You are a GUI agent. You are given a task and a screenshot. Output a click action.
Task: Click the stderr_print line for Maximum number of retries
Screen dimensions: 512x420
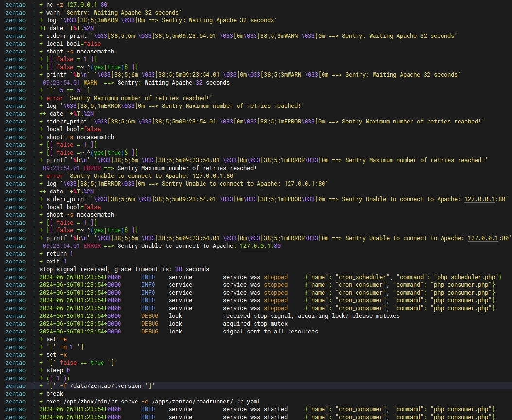pos(261,122)
